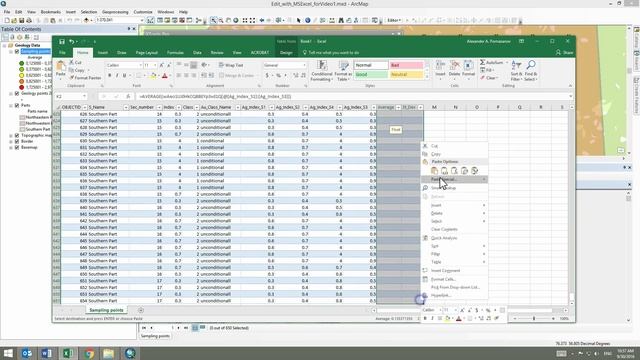
Task: Choose Paste Special in context menu
Action: 454,179
